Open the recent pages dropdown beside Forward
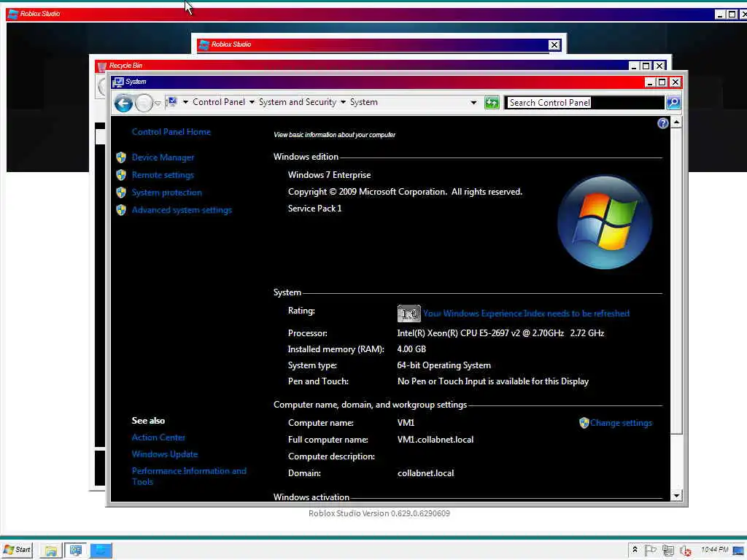The width and height of the screenshot is (747, 560). [158, 103]
